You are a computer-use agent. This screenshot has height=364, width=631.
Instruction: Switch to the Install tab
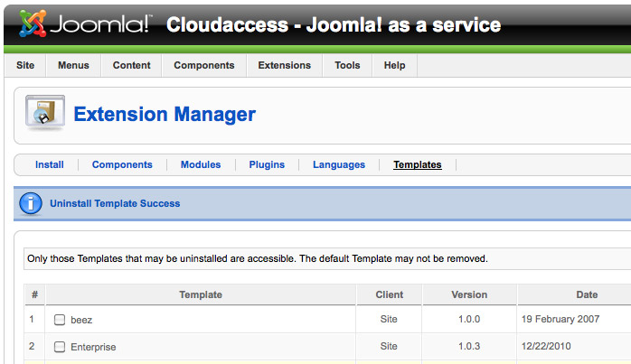[50, 164]
